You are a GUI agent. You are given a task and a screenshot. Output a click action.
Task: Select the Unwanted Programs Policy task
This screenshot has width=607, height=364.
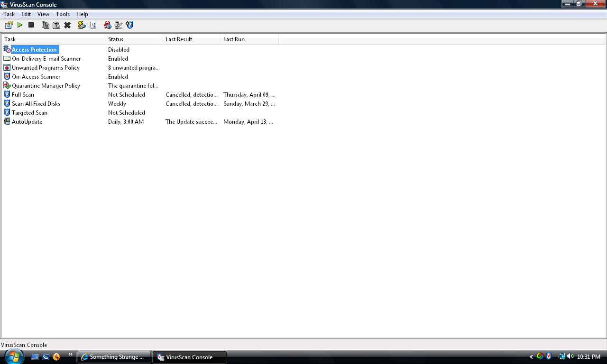[46, 67]
